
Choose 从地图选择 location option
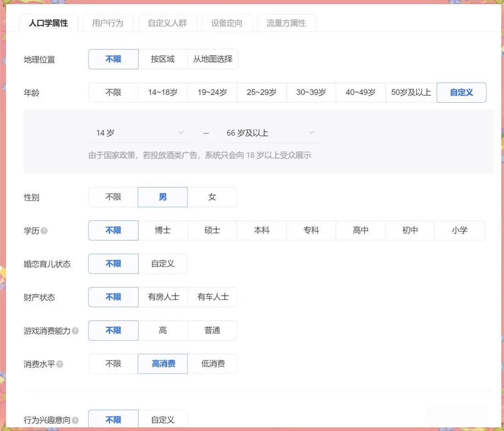click(213, 59)
